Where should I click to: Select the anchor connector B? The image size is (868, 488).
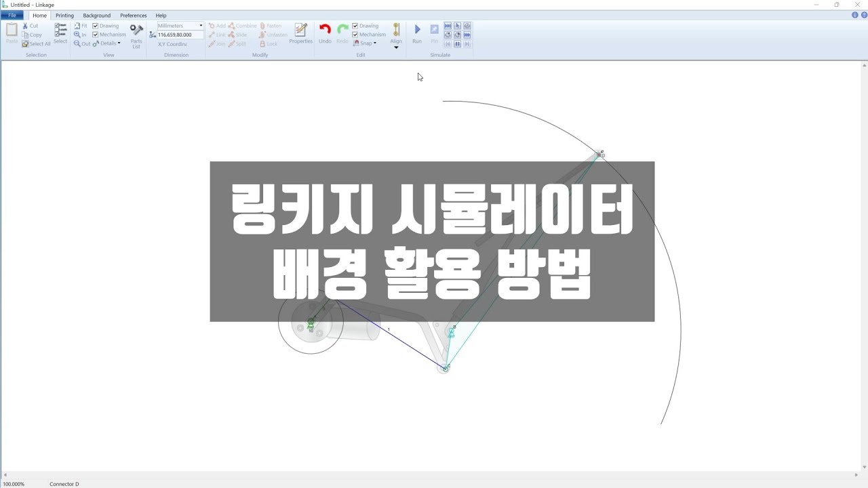click(451, 332)
